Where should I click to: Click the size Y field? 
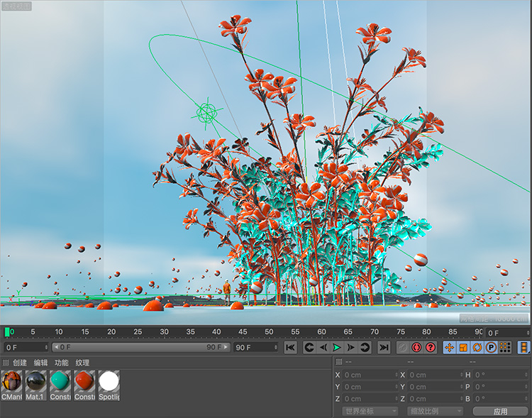[436, 387]
